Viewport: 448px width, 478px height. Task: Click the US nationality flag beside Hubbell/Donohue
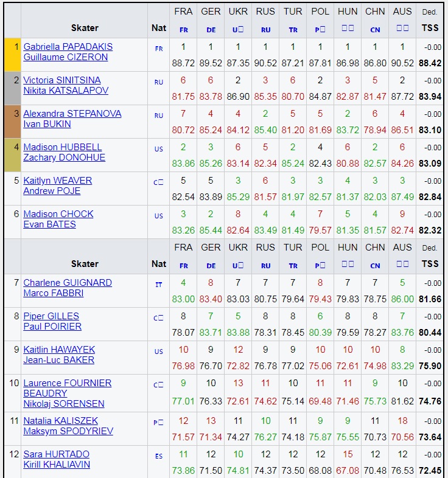159,150
